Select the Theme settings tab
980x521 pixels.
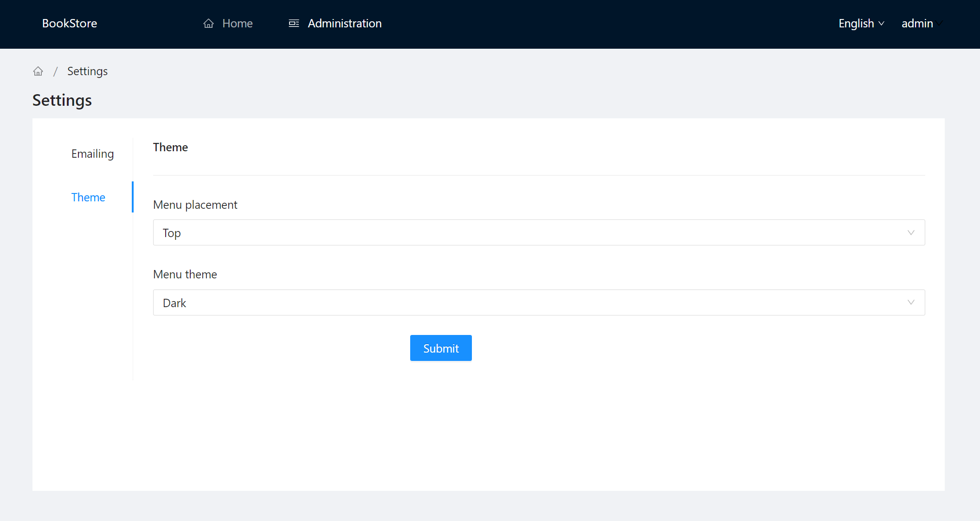[88, 197]
